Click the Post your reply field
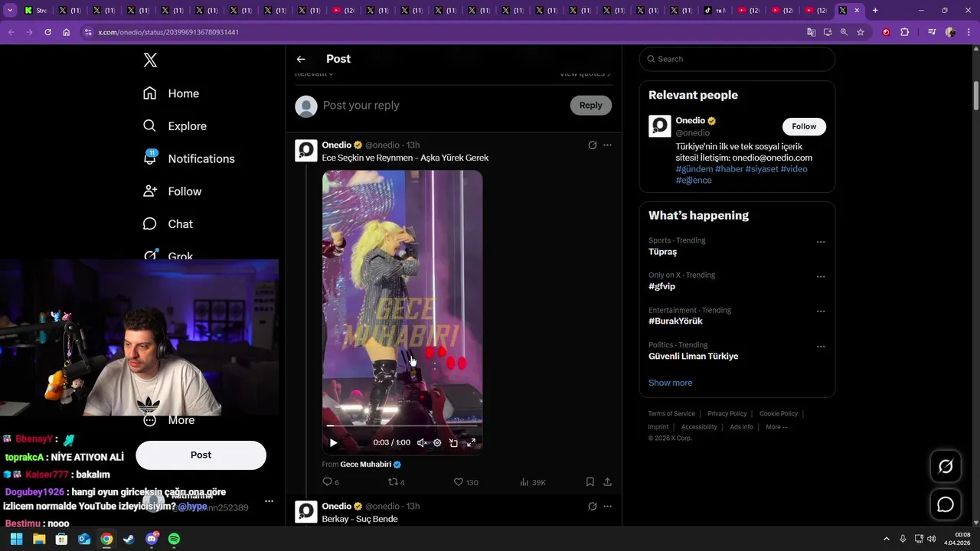This screenshot has width=980, height=551. (x=443, y=106)
